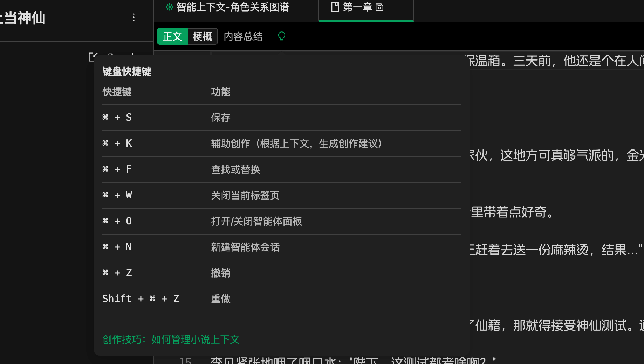Viewport: 644px width, 364px height.
Task: Switch to 梗概 view mode
Action: pyautogui.click(x=203, y=36)
